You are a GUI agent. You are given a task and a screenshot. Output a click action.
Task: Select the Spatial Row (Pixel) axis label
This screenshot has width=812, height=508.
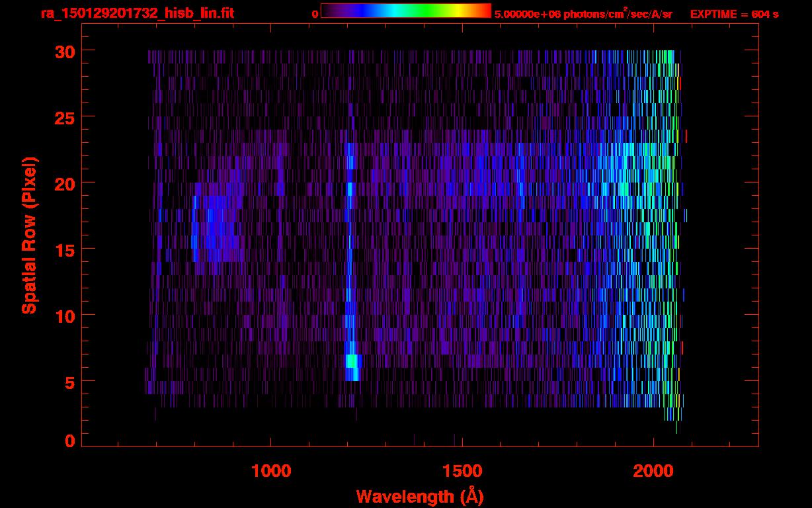tap(29, 235)
